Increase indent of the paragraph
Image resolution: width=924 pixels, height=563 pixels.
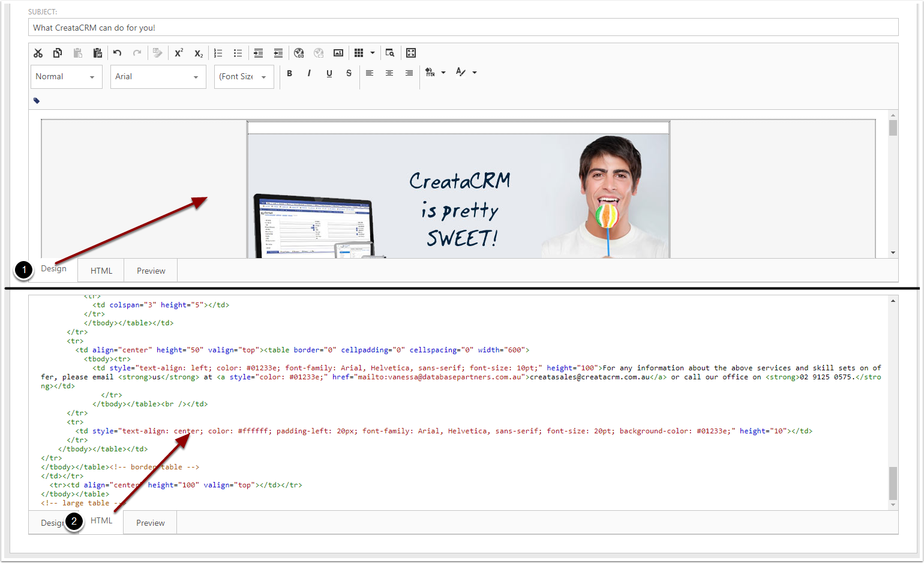click(259, 53)
